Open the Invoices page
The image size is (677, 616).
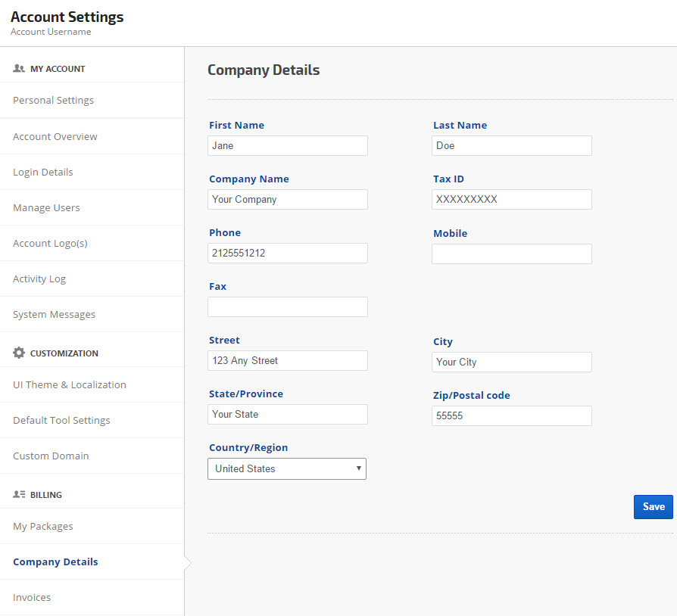pyautogui.click(x=32, y=597)
